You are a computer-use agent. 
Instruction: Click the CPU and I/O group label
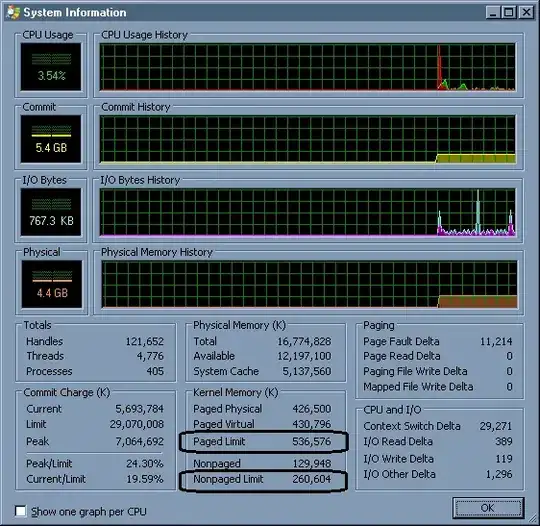pyautogui.click(x=392, y=410)
